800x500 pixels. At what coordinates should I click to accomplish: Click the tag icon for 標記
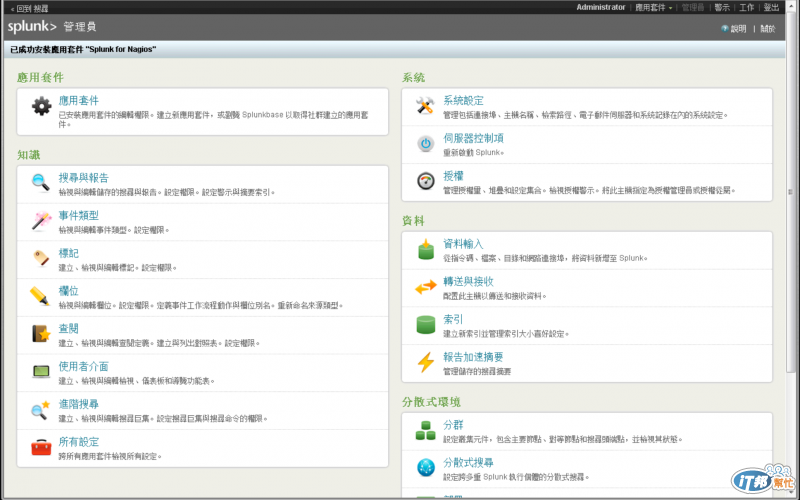(x=41, y=258)
